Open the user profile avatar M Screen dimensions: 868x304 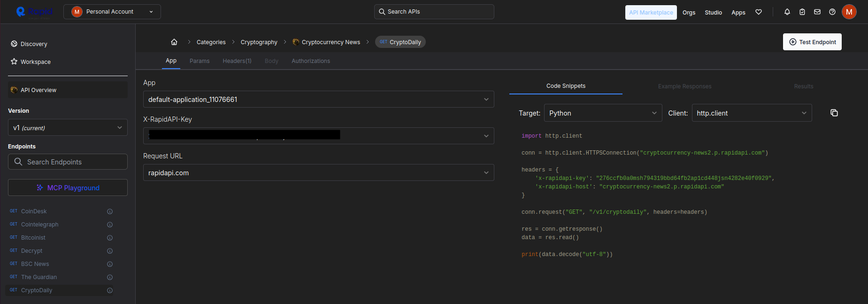point(849,12)
